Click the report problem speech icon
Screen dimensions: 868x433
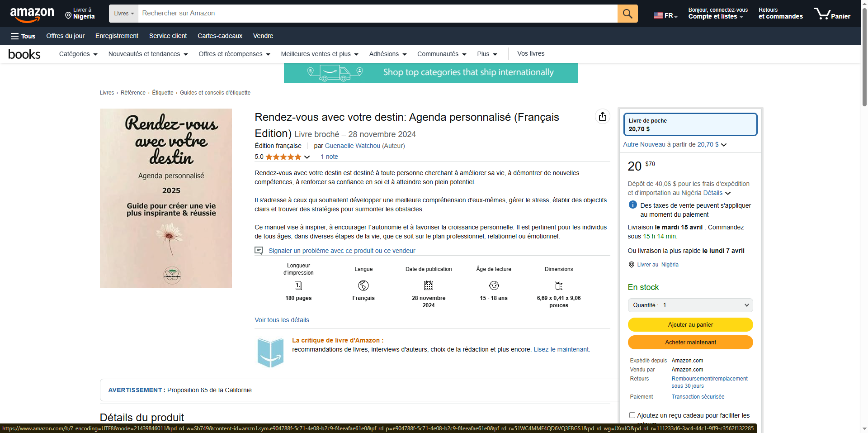[x=259, y=251]
